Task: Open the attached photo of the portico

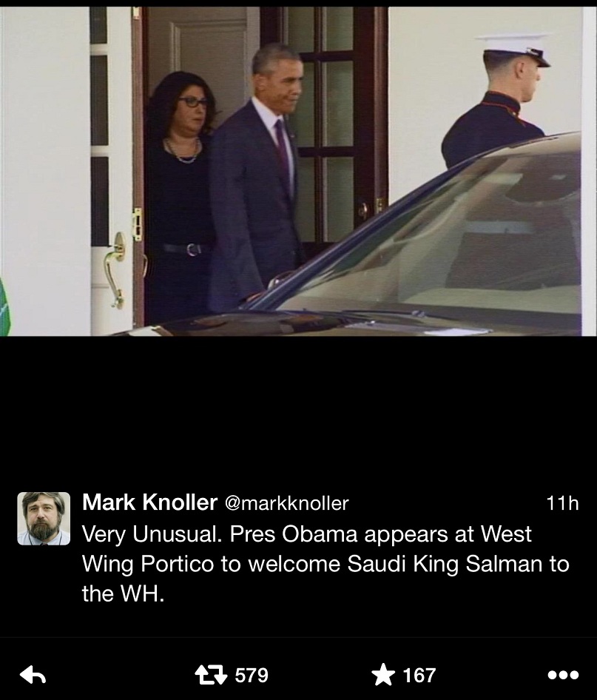Action: click(x=299, y=172)
